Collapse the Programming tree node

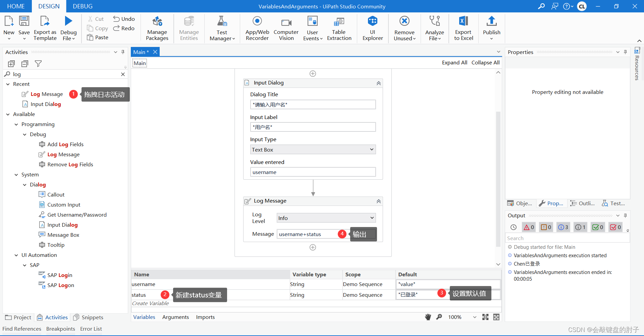(16, 124)
